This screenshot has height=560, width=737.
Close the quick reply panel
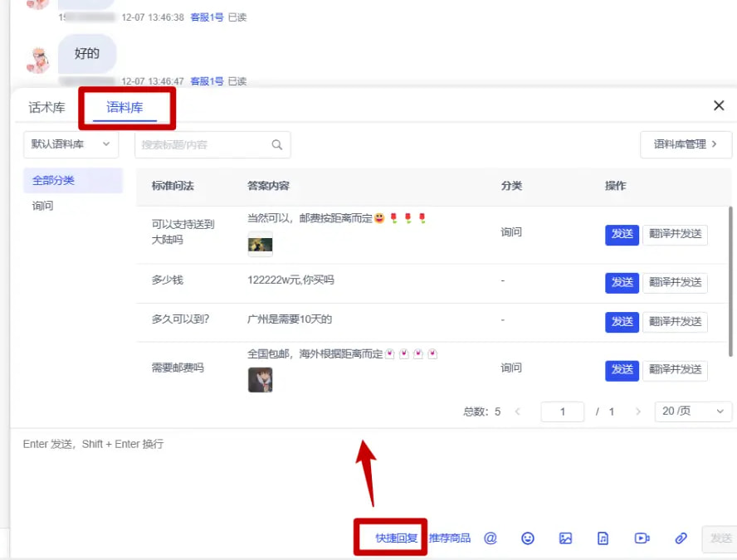(719, 105)
